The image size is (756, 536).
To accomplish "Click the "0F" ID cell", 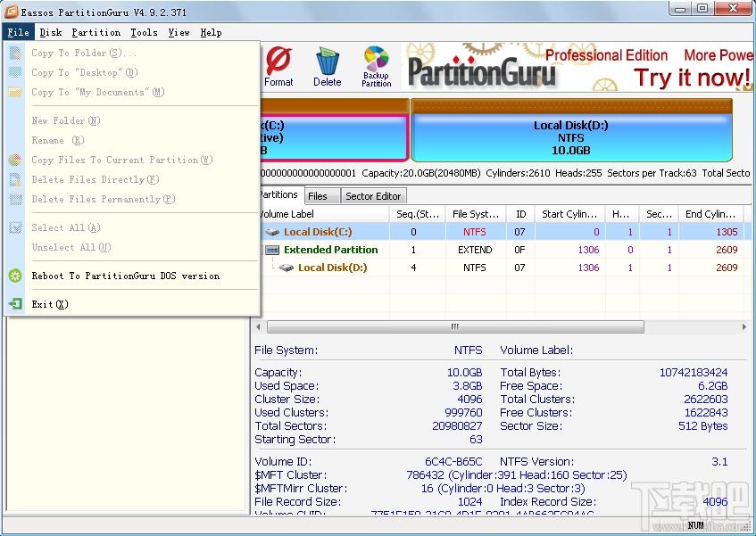I will (x=519, y=250).
